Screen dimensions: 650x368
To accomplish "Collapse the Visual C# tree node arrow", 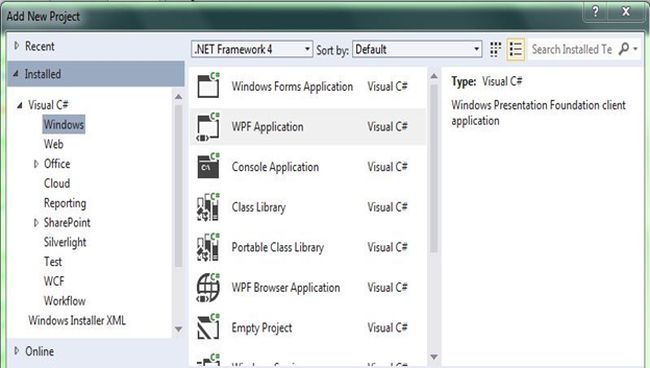I will tap(19, 105).
